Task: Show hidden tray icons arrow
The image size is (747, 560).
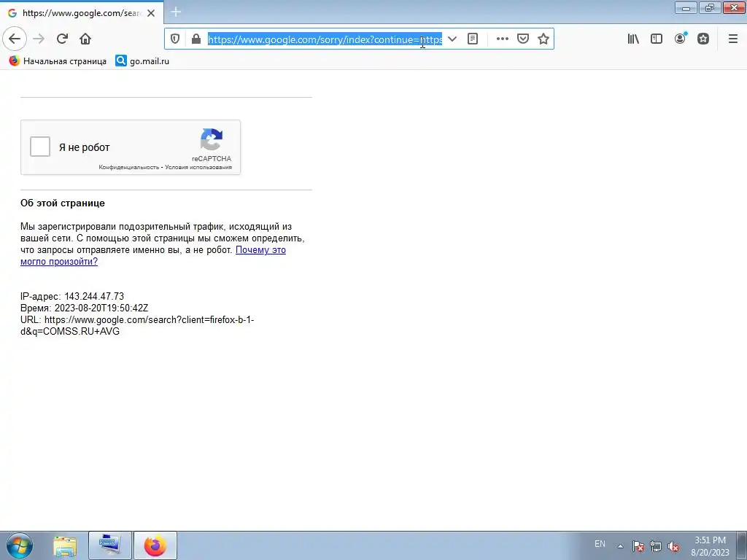Action: pyautogui.click(x=620, y=545)
